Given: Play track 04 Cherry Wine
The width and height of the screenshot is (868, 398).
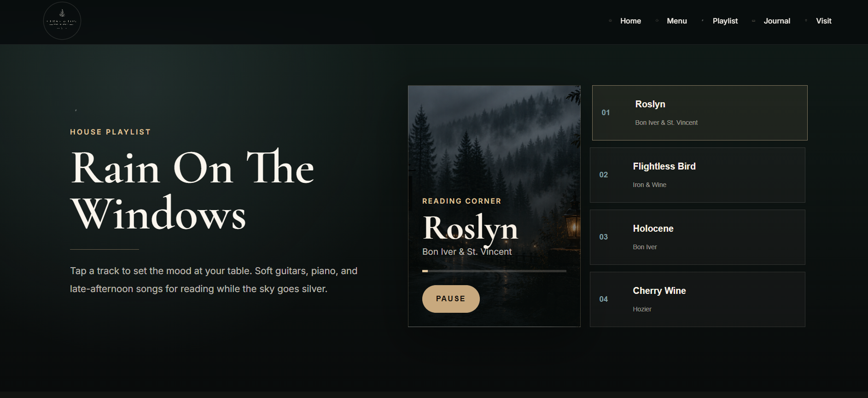Looking at the screenshot, I should [697, 299].
